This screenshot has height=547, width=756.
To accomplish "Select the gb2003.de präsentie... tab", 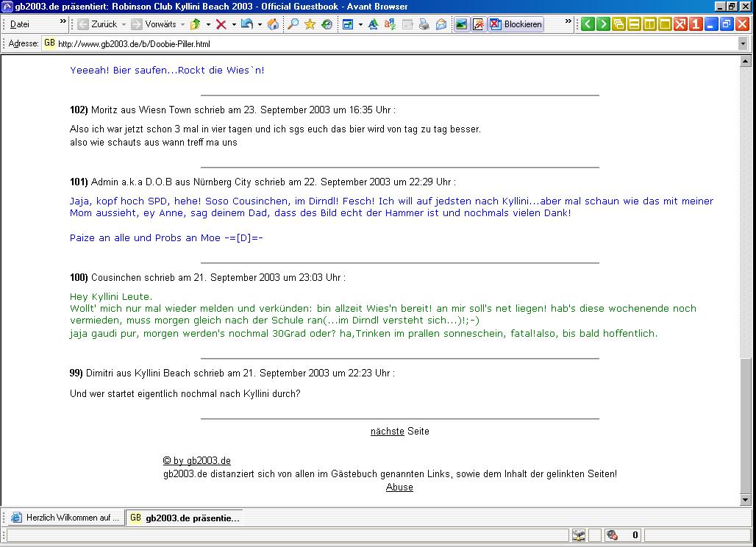I will point(185,518).
